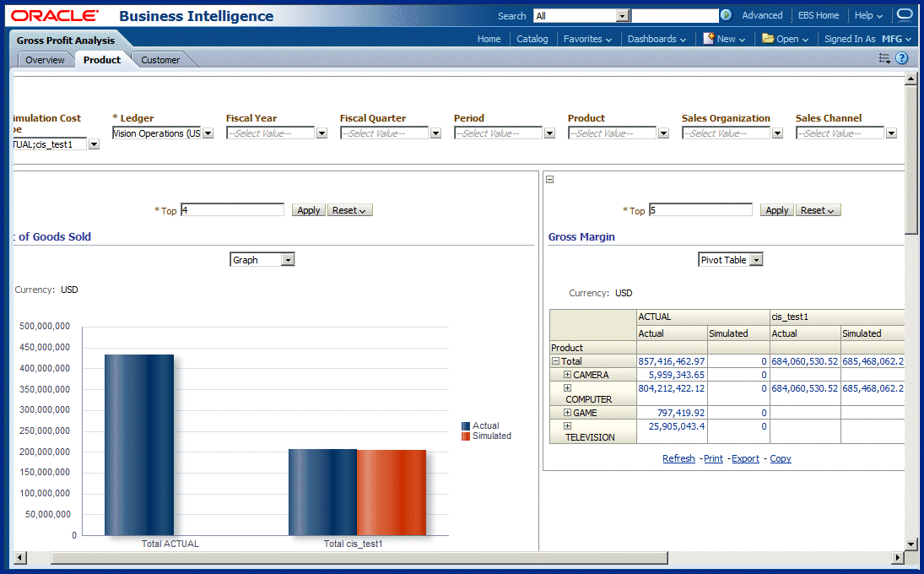The width and height of the screenshot is (924, 574).
Task: Open the Fiscal Year dropdown
Action: tap(322, 133)
